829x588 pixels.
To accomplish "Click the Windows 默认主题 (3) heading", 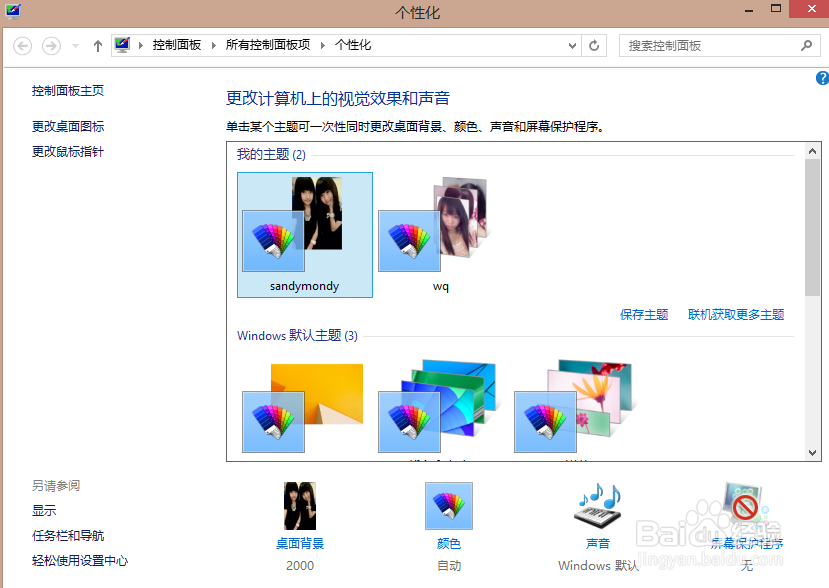I will point(297,336).
